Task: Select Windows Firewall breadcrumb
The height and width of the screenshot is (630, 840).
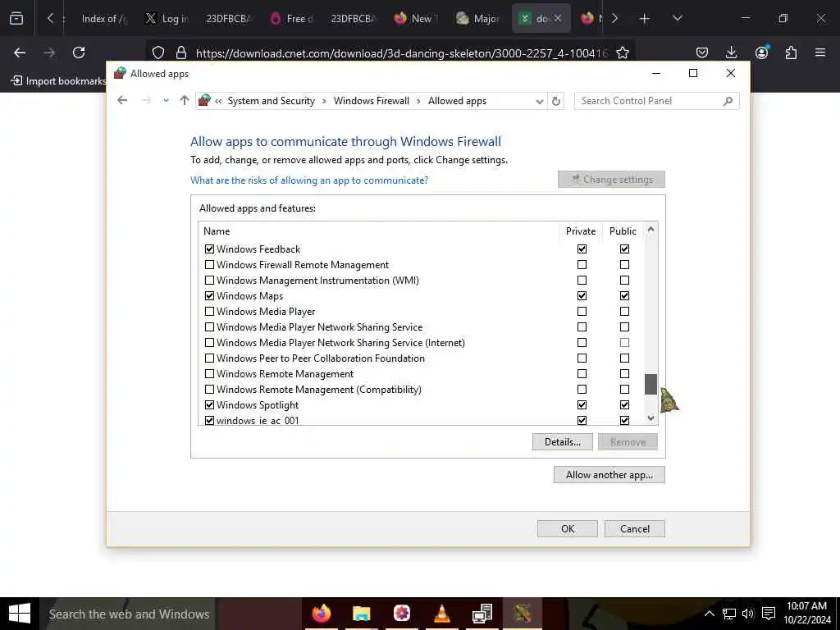Action: [x=372, y=101]
